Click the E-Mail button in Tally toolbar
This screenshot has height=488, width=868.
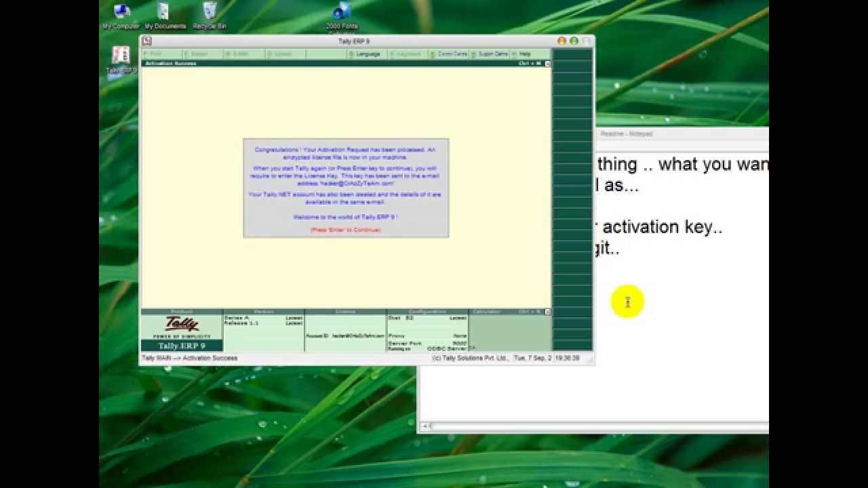[x=244, y=54]
